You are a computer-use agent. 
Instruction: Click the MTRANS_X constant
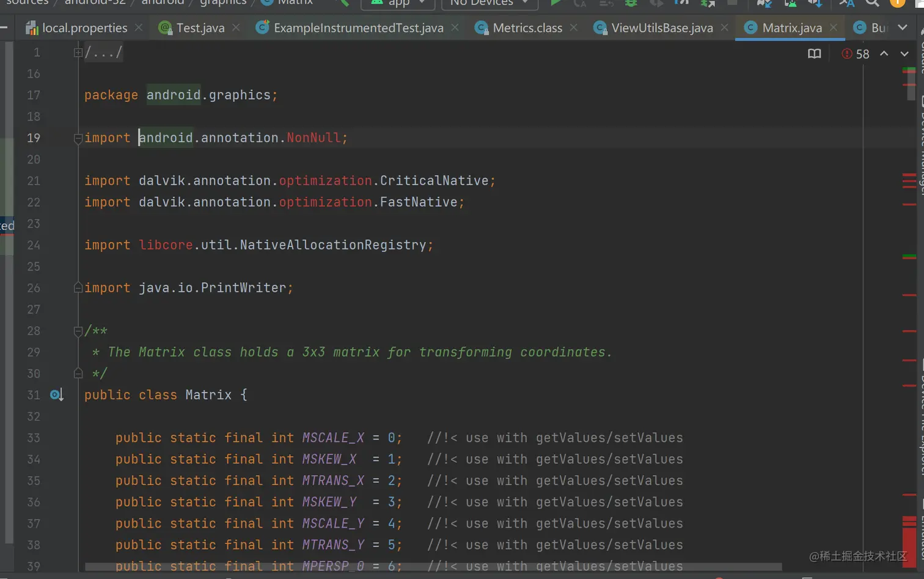[x=333, y=481]
